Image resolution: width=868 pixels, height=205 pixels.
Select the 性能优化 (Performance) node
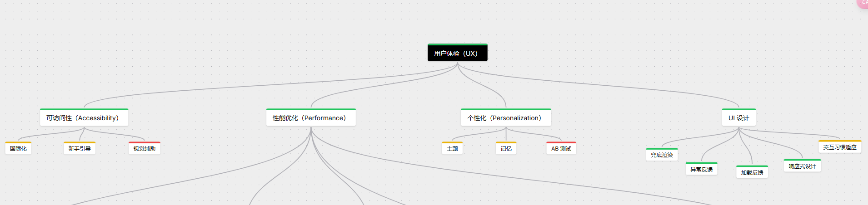click(311, 117)
